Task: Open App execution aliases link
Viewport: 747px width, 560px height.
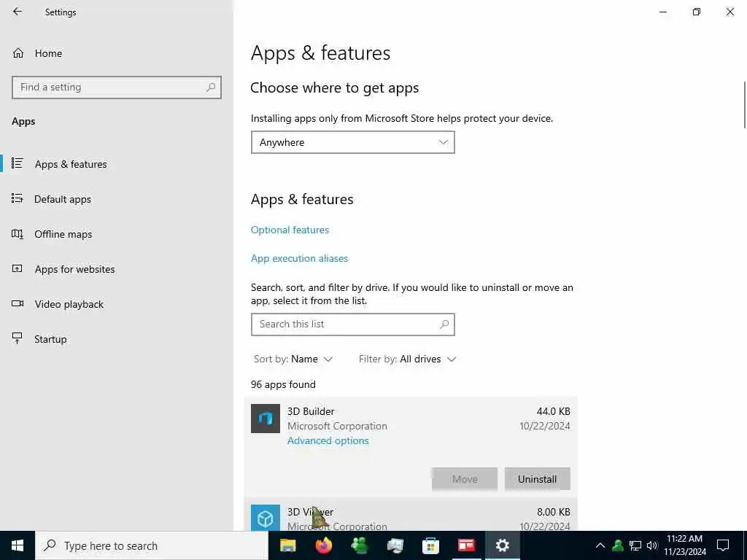Action: [x=299, y=259]
